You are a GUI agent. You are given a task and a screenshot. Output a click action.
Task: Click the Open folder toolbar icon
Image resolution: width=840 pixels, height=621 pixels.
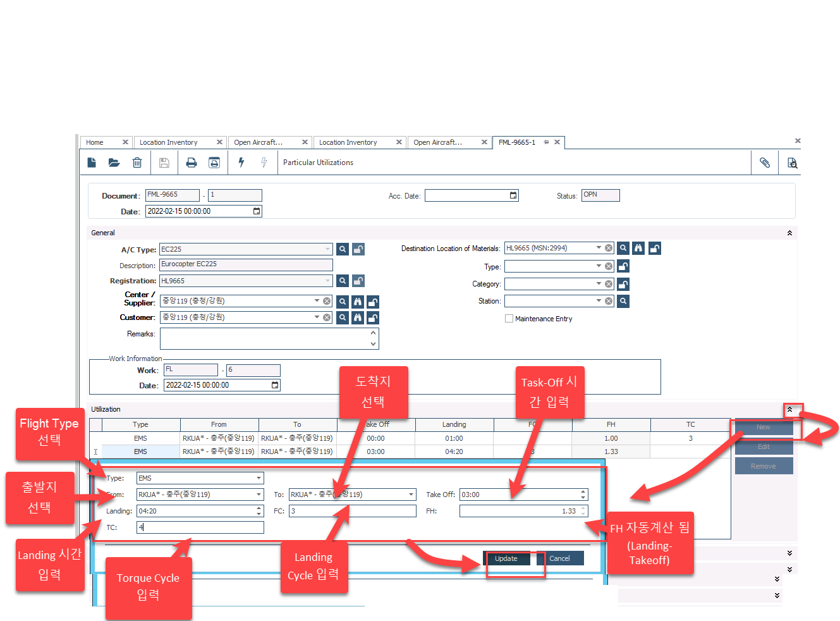tap(114, 163)
